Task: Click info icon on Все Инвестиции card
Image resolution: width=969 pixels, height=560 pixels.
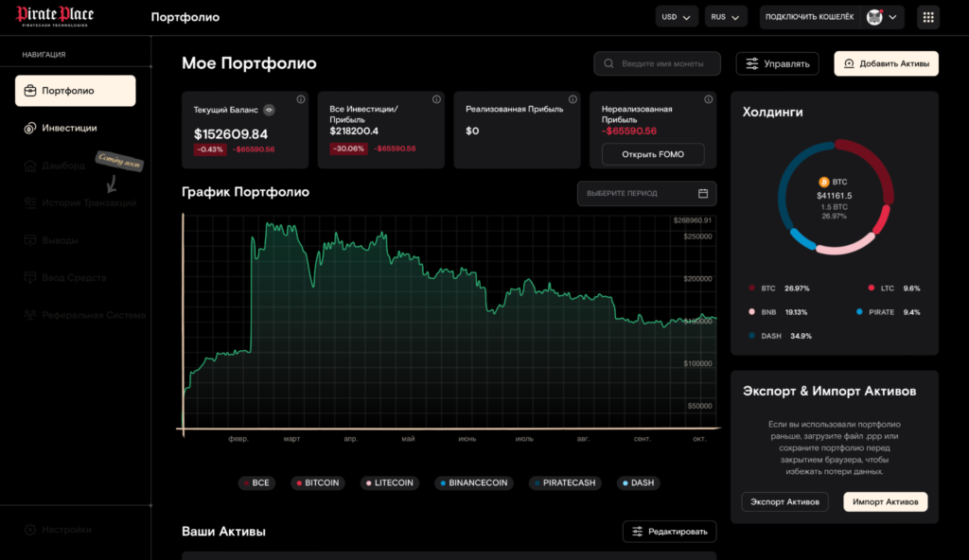Action: point(436,99)
